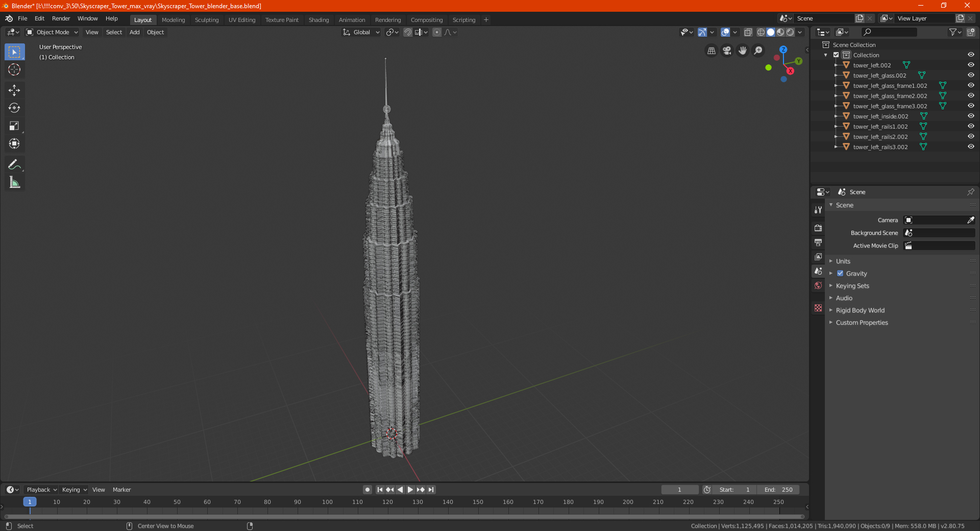Expand the Rigid Body World panel
Screen dimensions: 980x531
tap(860, 310)
